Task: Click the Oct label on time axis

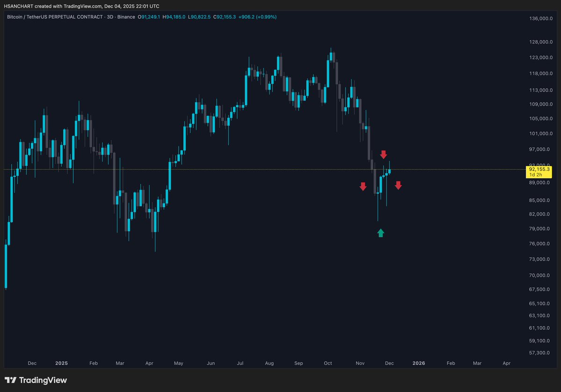Action: 328,363
